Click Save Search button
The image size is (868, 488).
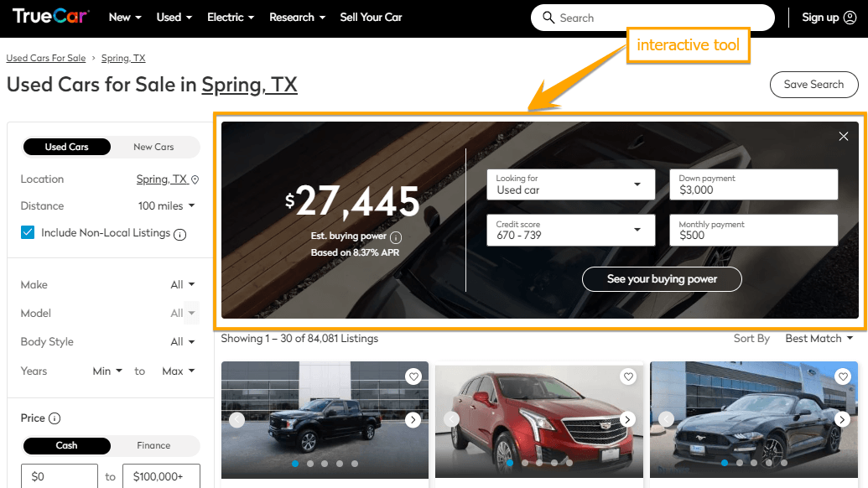coord(813,85)
